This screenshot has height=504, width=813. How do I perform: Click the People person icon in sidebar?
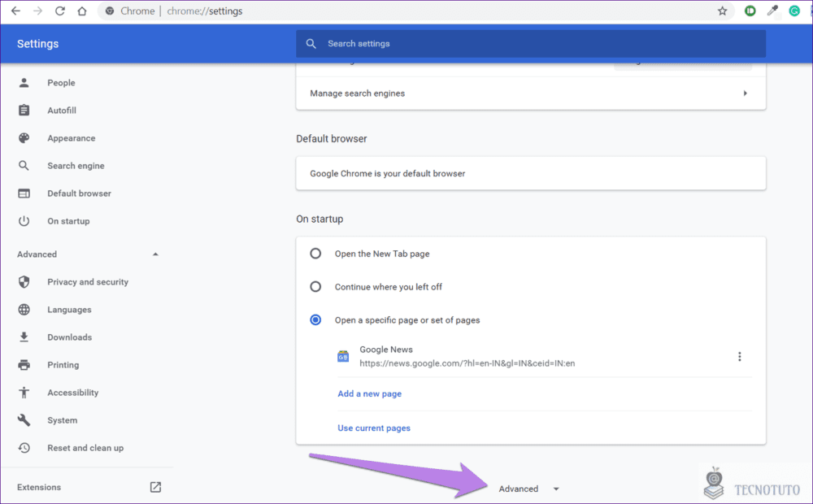[24, 82]
